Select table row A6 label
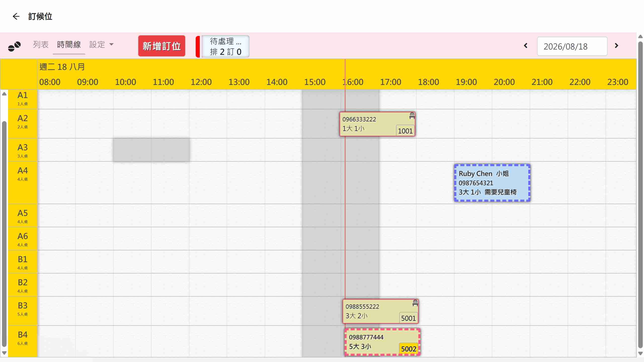Screen dimensions: 644x362 click(x=23, y=239)
